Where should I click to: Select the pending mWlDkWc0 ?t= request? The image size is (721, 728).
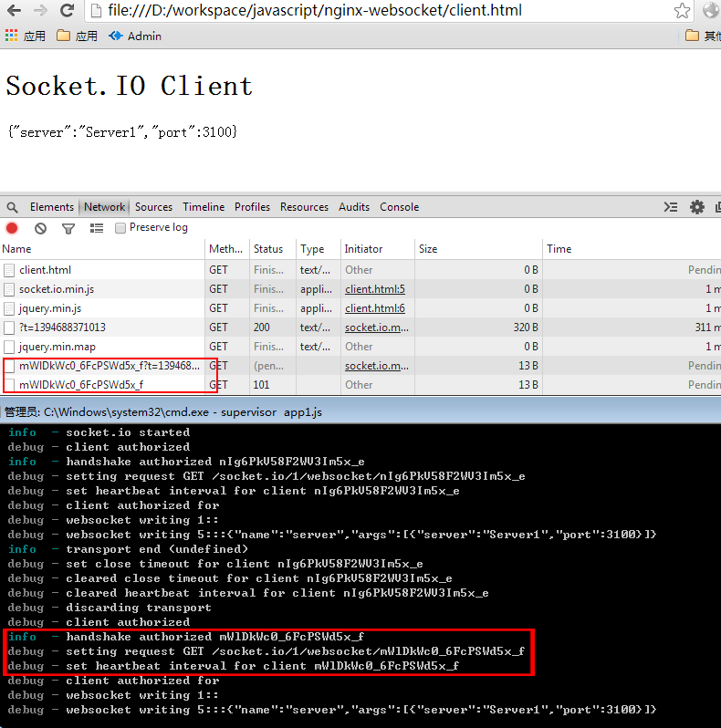click(x=360, y=366)
